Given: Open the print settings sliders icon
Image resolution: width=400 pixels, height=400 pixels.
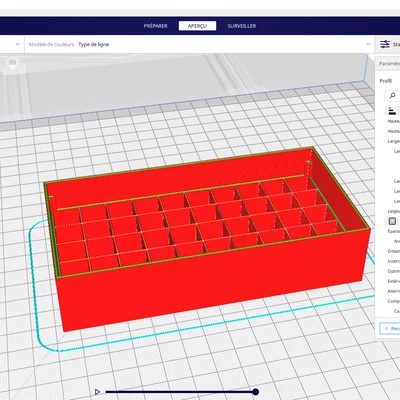Looking at the screenshot, I should coord(385,44).
